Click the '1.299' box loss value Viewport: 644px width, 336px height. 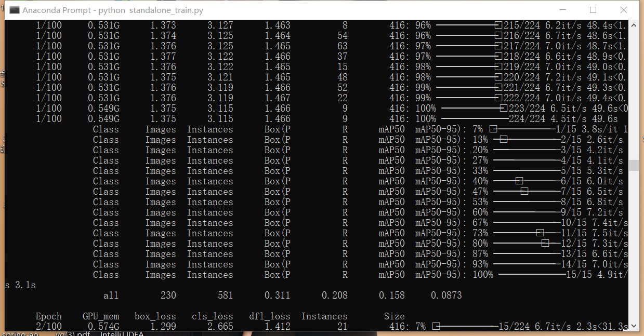163,327
